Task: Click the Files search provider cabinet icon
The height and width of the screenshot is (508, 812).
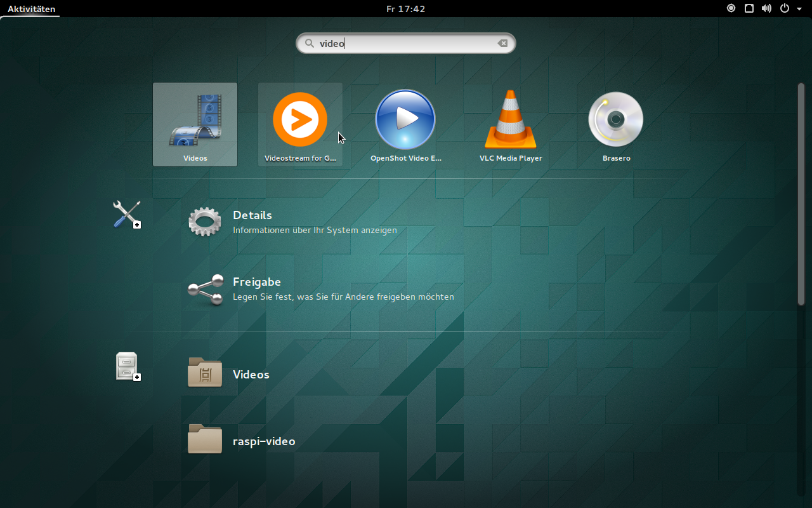Action: point(127,366)
